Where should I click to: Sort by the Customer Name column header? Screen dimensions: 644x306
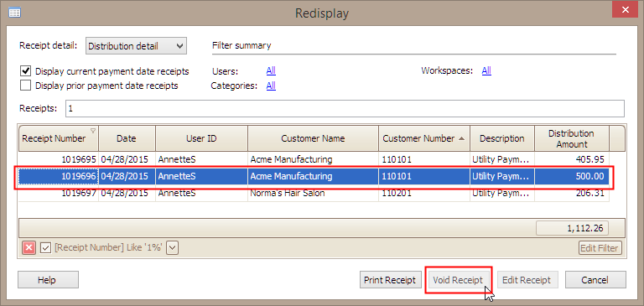(313, 138)
